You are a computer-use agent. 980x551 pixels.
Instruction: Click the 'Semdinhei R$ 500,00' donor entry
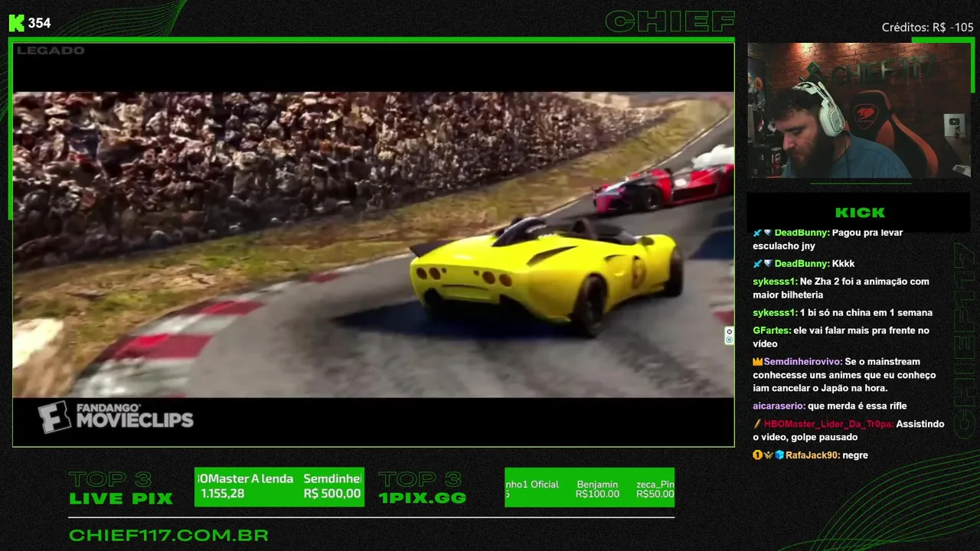coord(332,486)
